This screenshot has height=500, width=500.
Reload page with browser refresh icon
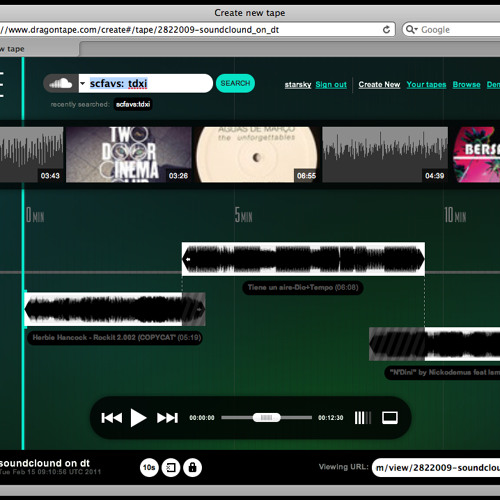pyautogui.click(x=386, y=30)
